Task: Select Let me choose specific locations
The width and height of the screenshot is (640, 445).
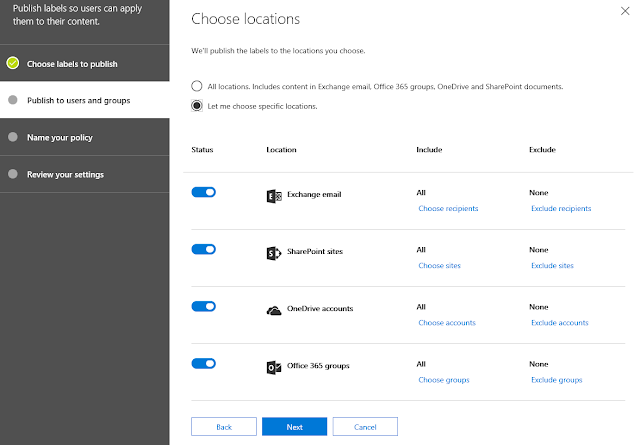Action: (197, 105)
